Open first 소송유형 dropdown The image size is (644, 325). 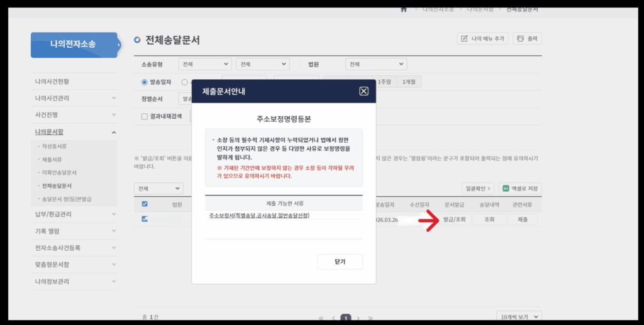(x=206, y=64)
